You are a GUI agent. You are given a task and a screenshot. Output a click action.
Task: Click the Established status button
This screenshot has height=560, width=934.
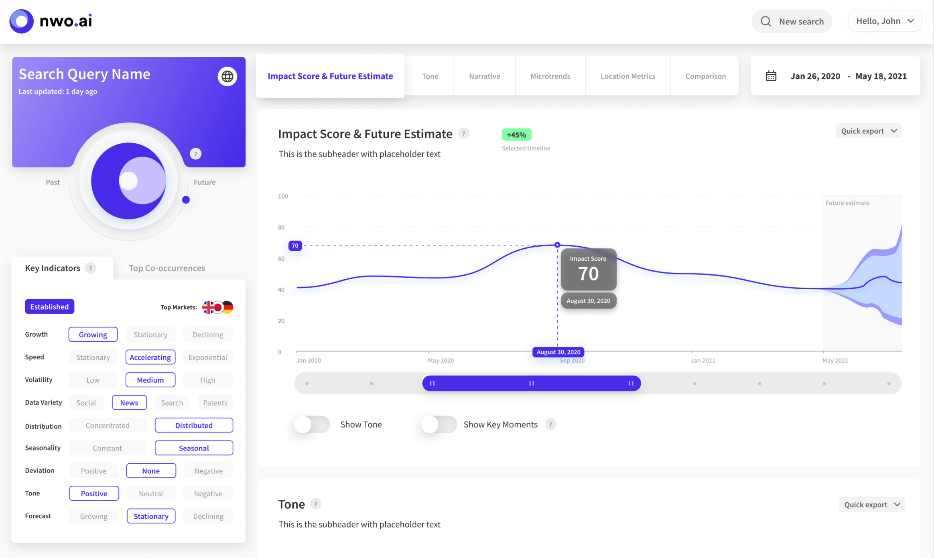point(49,307)
